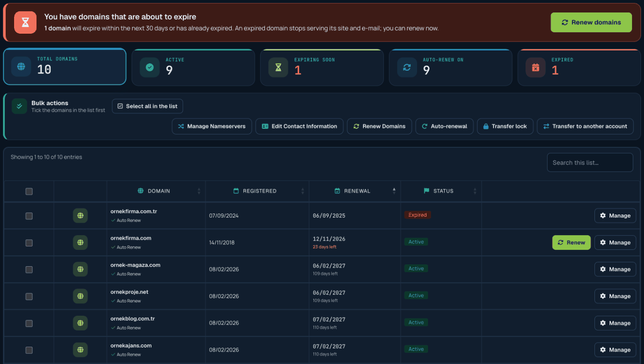Open Manage for ornekfirma.com.tr
This screenshot has width=644, height=364.
[x=615, y=215]
